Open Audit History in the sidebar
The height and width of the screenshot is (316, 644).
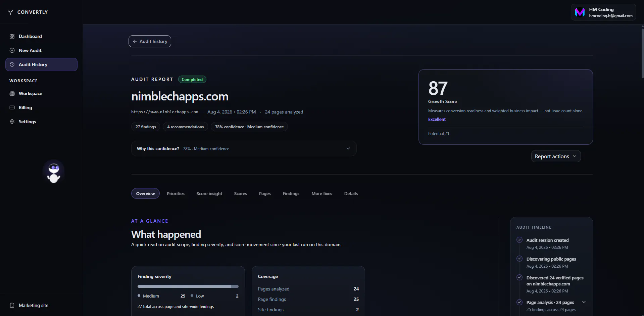[41, 64]
